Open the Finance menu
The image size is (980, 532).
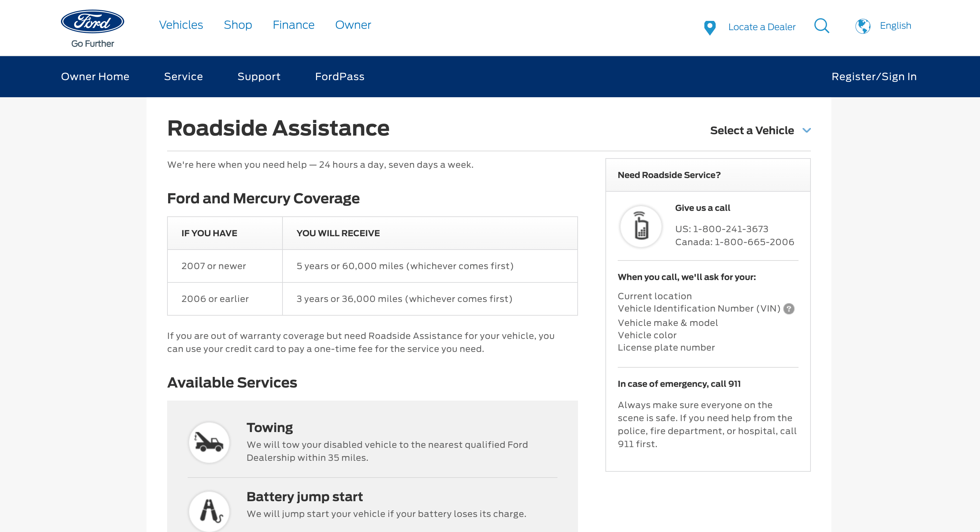[293, 25]
